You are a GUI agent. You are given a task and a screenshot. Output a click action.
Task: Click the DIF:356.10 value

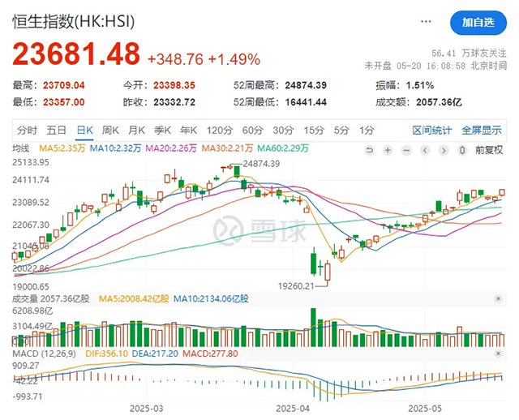click(106, 354)
